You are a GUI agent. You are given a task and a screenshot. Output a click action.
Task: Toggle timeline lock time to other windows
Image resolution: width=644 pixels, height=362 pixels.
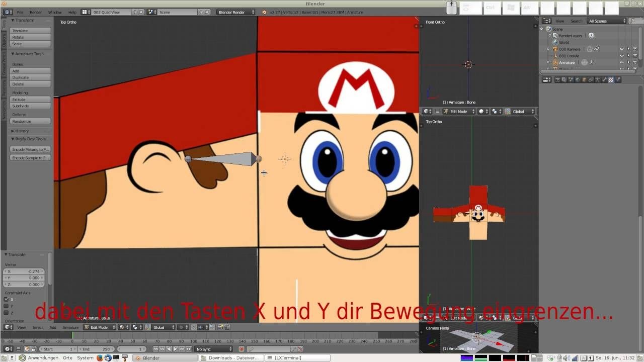tap(33, 349)
